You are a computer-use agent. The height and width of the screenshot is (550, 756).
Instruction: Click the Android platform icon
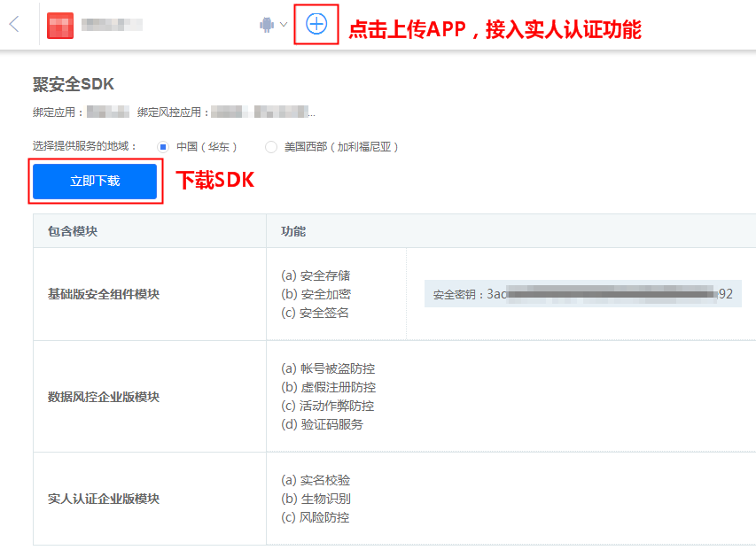pyautogui.click(x=267, y=25)
